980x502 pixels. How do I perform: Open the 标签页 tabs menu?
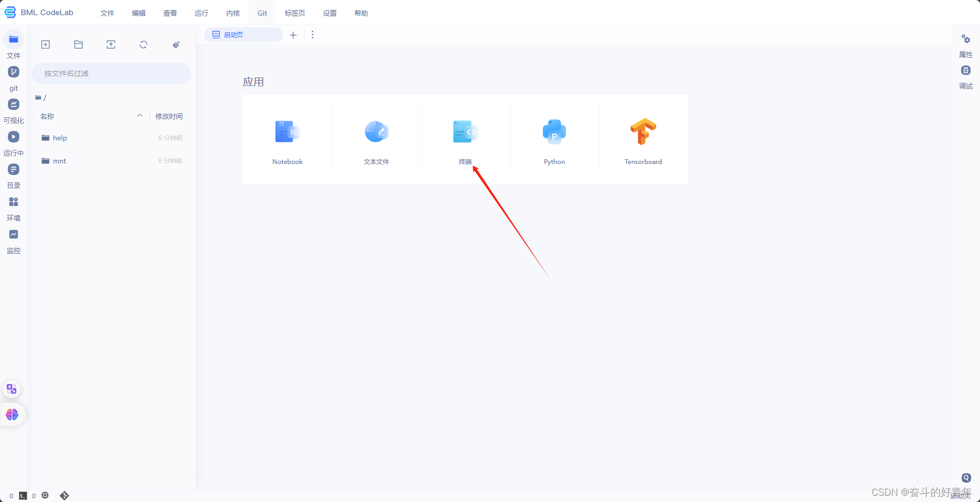[x=295, y=13]
